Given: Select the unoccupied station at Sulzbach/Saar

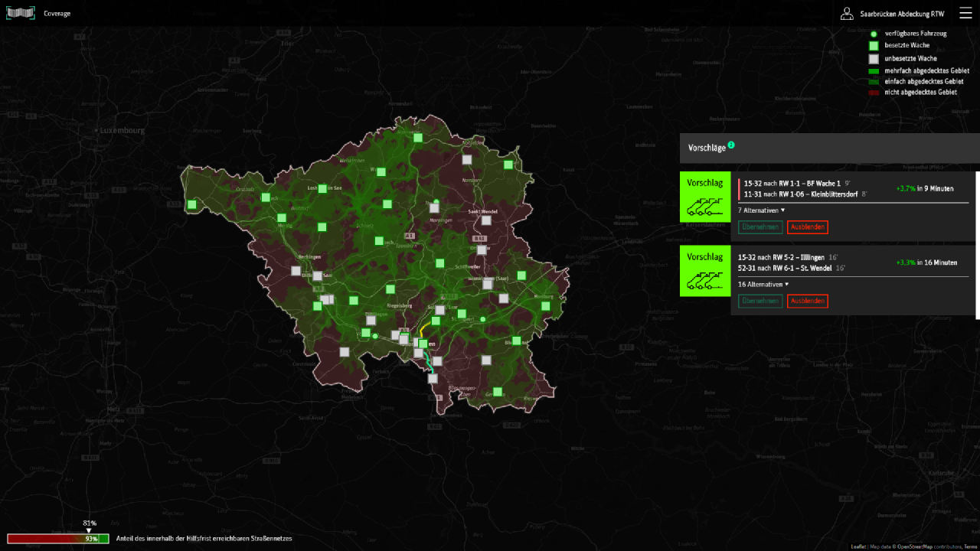Looking at the screenshot, I should (440, 310).
